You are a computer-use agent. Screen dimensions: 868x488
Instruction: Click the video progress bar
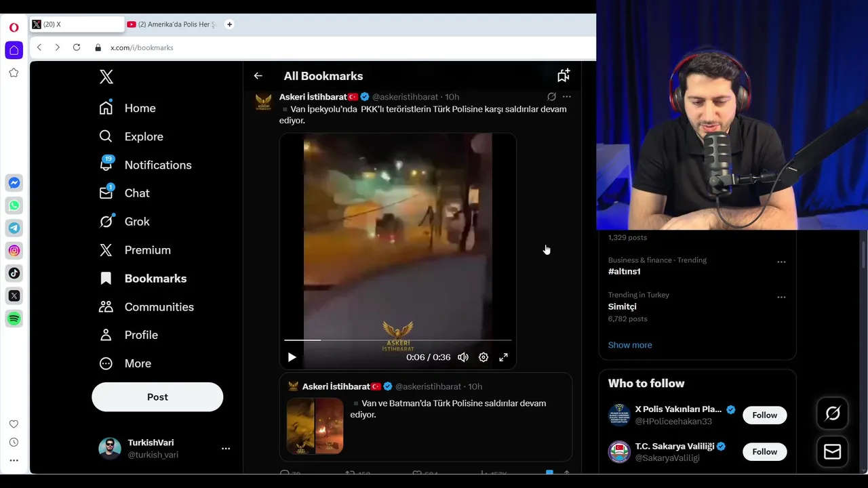coord(397,340)
